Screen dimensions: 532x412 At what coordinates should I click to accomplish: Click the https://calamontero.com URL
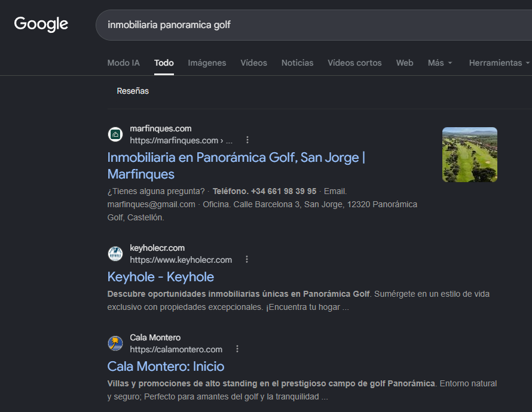pyautogui.click(x=176, y=349)
